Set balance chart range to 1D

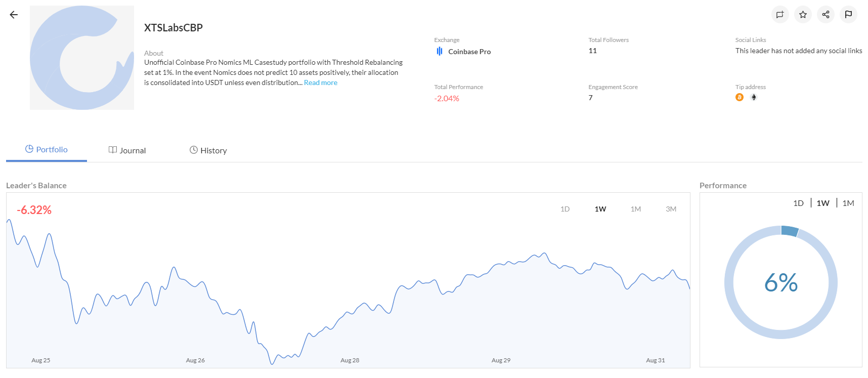(565, 209)
